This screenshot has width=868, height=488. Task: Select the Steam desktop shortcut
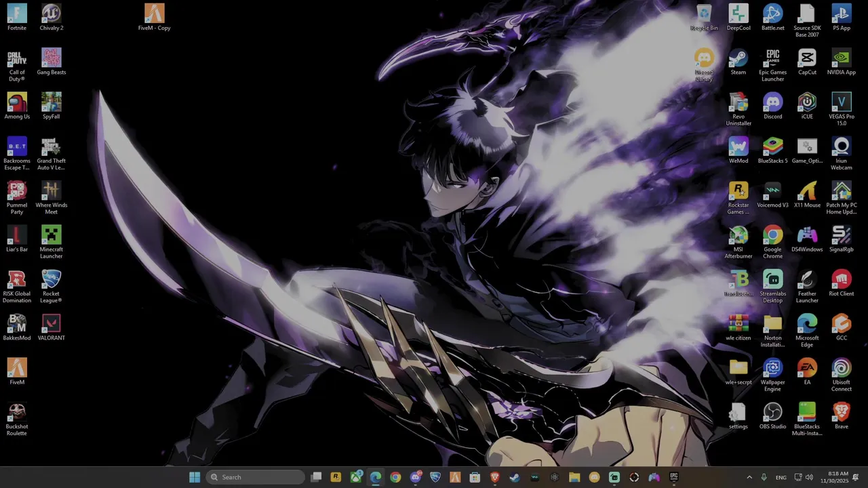(738, 62)
